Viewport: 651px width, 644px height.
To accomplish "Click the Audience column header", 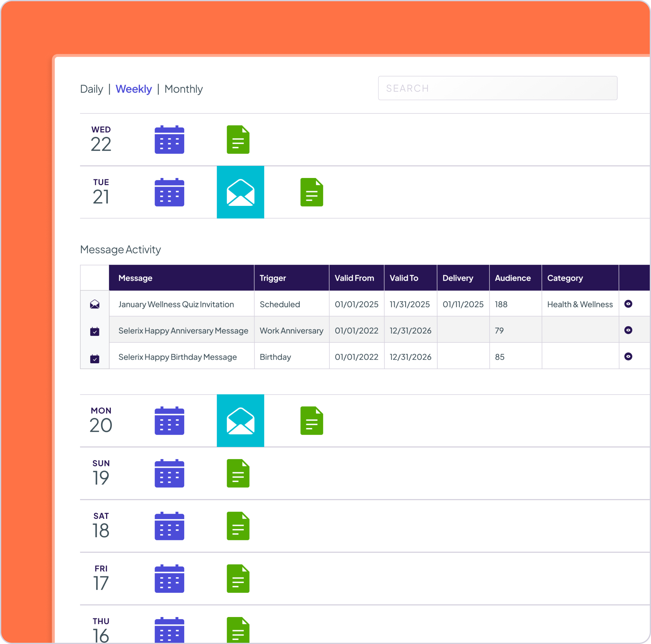I will click(512, 278).
